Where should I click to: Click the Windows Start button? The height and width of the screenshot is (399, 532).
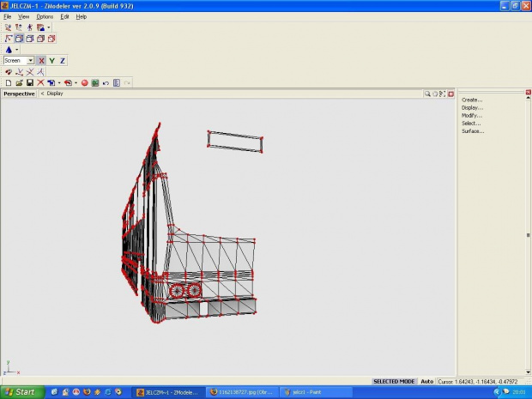[21, 392]
